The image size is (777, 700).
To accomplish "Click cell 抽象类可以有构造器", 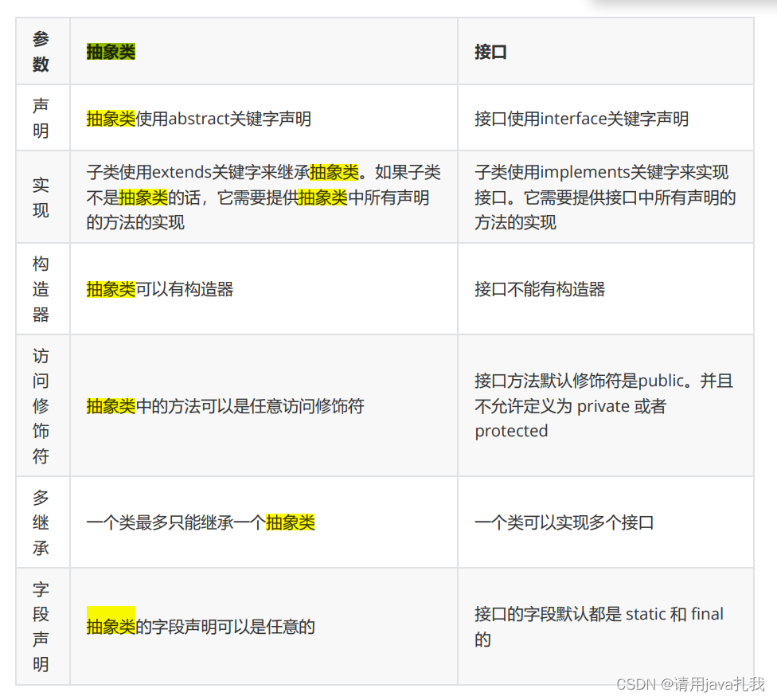I will [264, 288].
